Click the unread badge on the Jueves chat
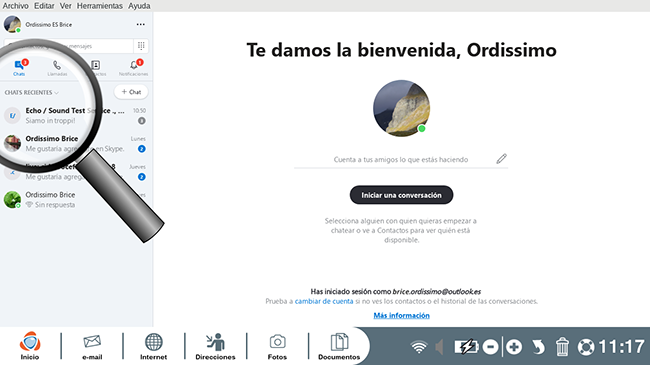The image size is (650, 365). click(x=141, y=177)
